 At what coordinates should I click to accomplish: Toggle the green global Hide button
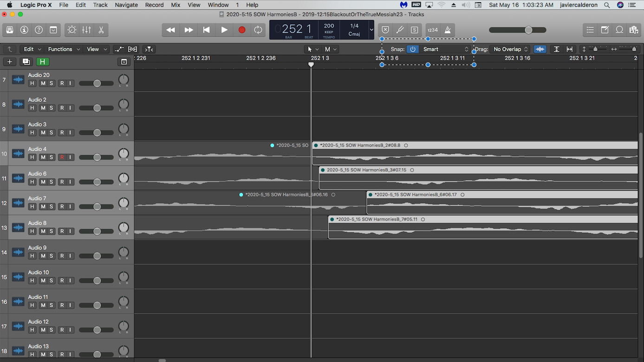(x=43, y=62)
